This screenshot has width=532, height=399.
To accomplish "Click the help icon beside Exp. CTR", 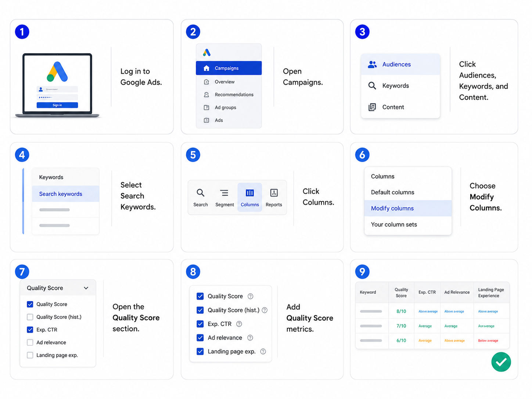I will coord(239,324).
